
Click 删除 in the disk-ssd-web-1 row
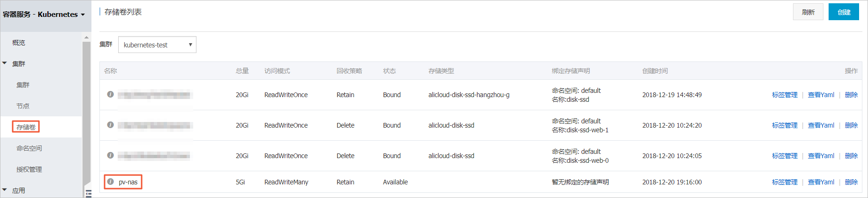[851, 125]
